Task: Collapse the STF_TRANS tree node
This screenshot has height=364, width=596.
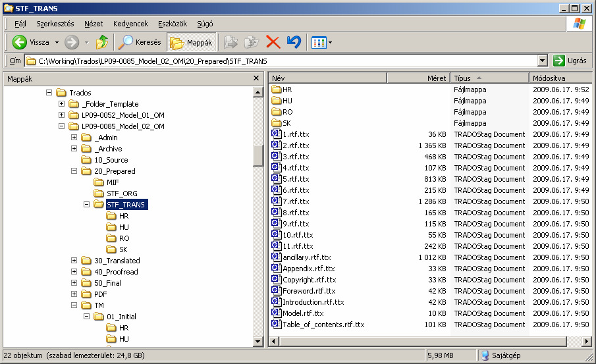Action: (87, 205)
